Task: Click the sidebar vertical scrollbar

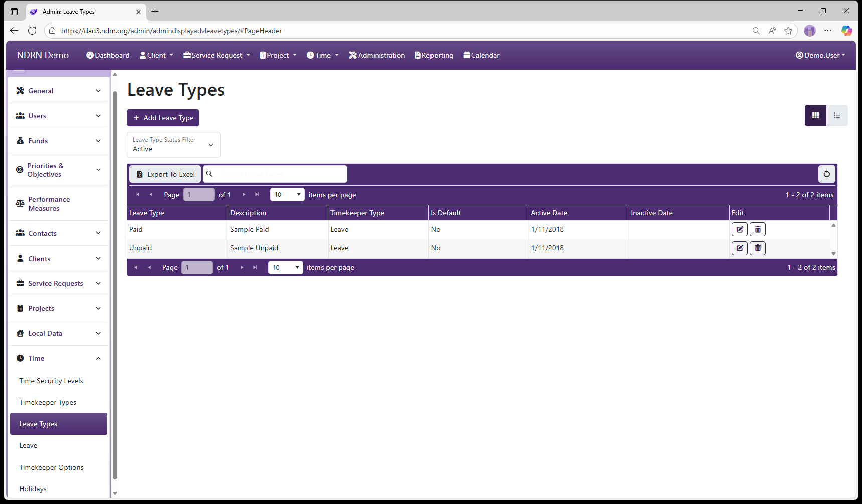Action: tap(115, 285)
